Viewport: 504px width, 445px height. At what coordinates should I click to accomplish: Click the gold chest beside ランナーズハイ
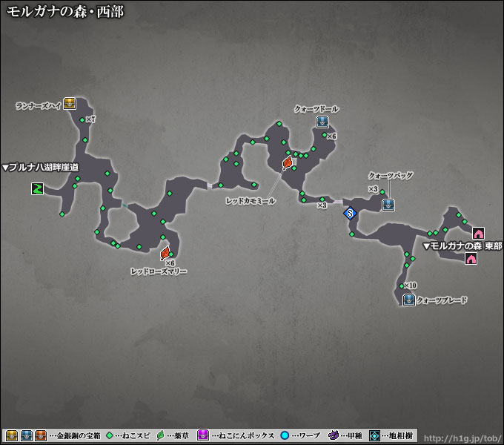[x=70, y=104]
